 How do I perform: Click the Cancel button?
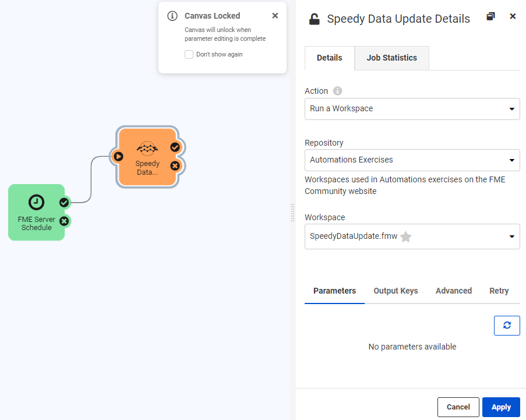(458, 407)
